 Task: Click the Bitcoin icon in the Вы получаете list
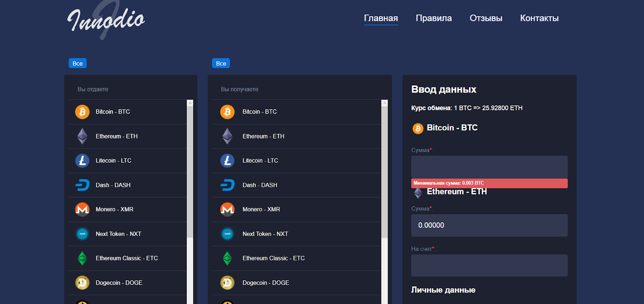click(227, 112)
